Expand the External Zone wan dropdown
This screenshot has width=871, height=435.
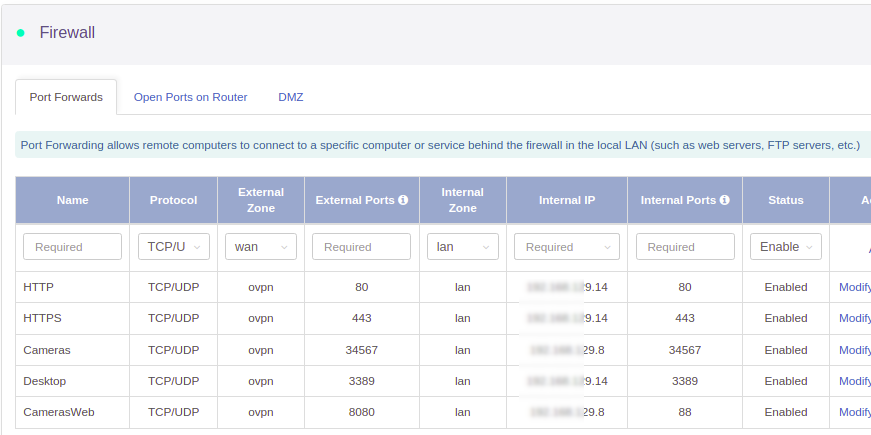point(261,247)
